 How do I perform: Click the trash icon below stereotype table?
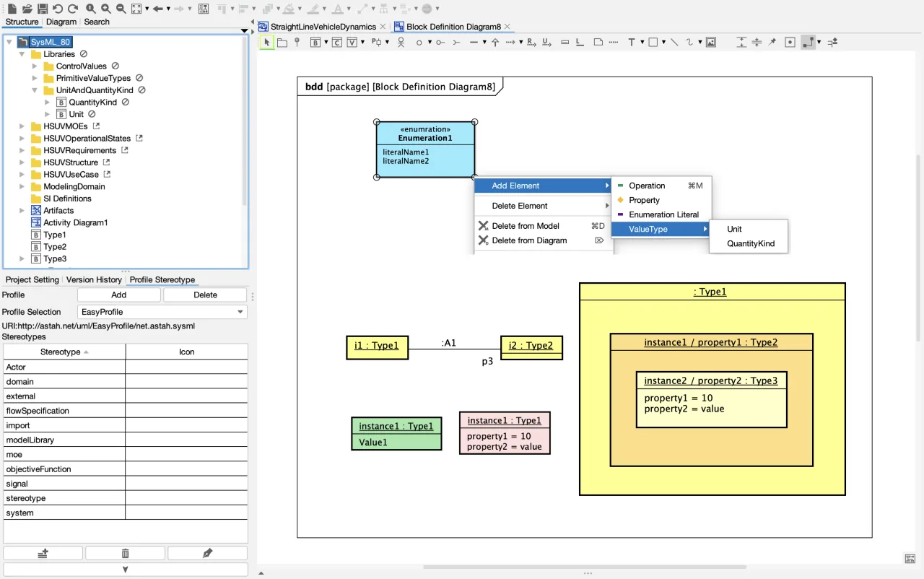click(x=125, y=553)
